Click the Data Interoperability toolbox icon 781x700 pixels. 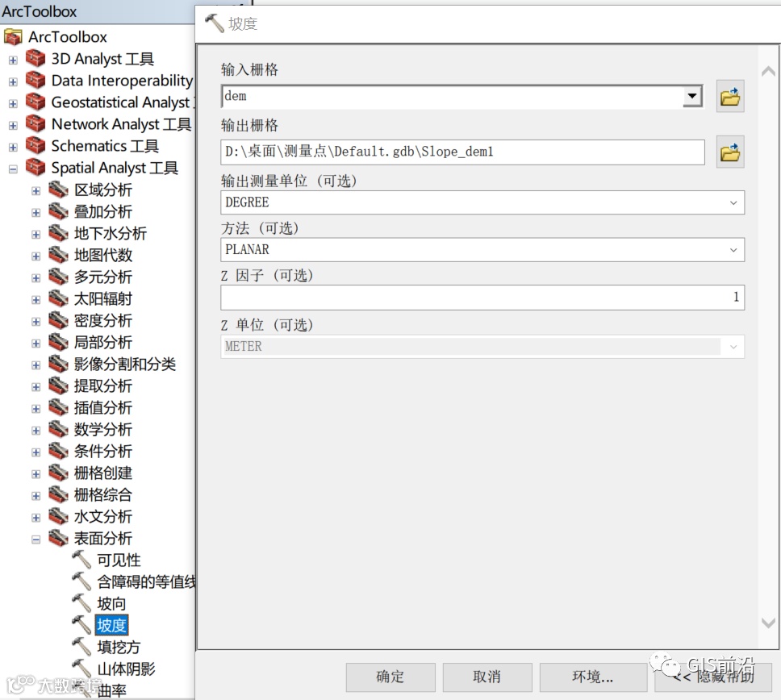(x=35, y=80)
